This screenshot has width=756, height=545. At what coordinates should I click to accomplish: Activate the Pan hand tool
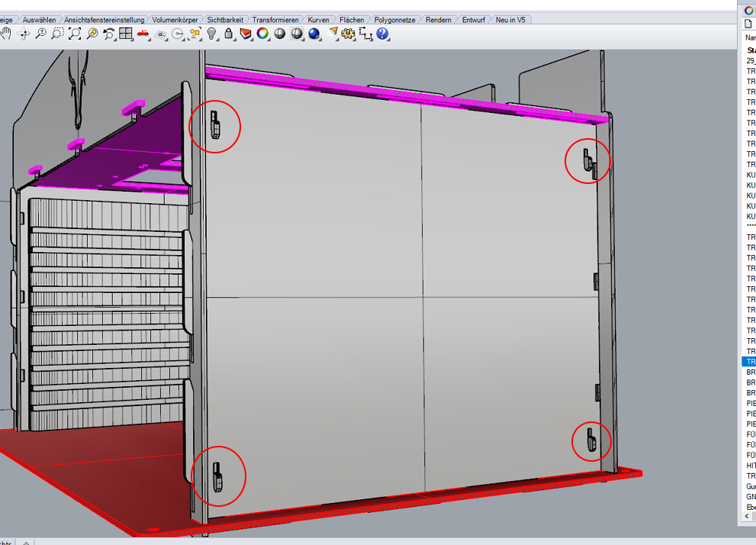click(x=7, y=34)
